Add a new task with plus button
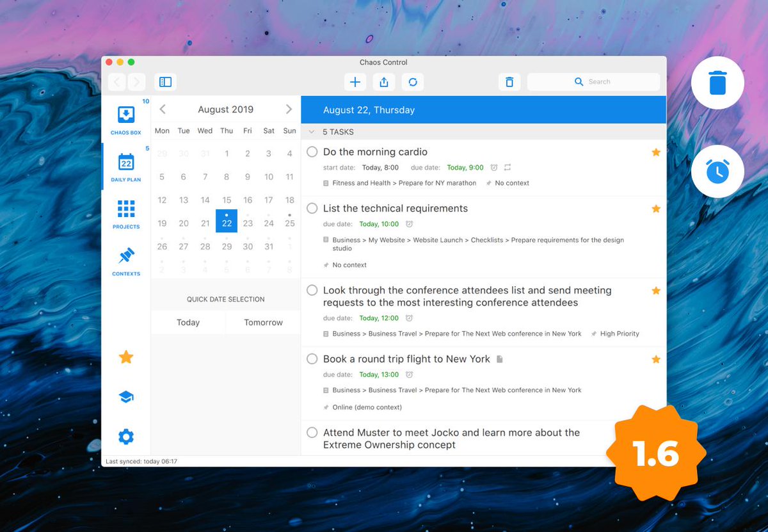Viewport: 768px width, 532px height. tap(355, 82)
